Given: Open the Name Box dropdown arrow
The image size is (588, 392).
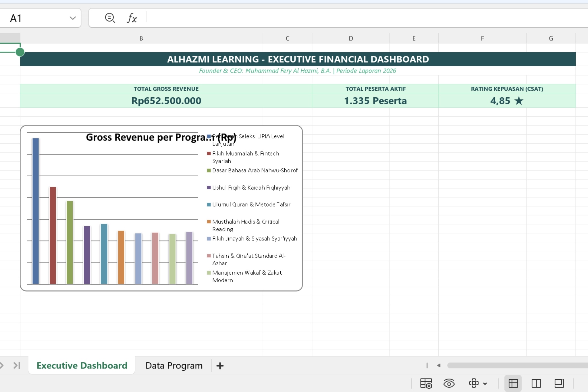Looking at the screenshot, I should 73,18.
